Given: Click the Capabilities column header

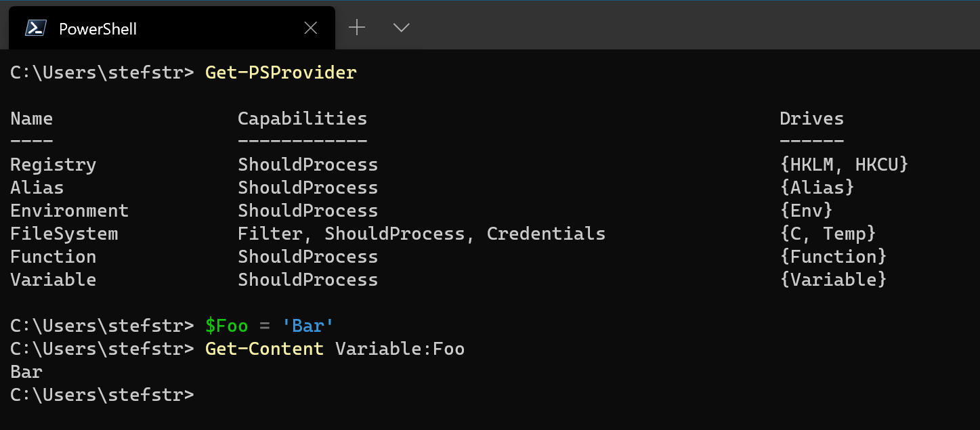Looking at the screenshot, I should [302, 118].
